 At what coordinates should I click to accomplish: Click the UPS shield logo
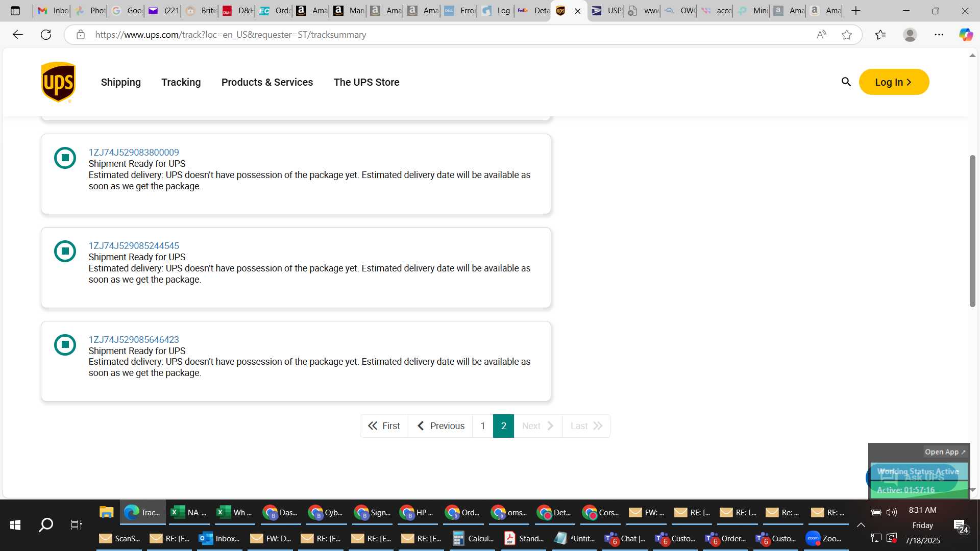click(58, 82)
